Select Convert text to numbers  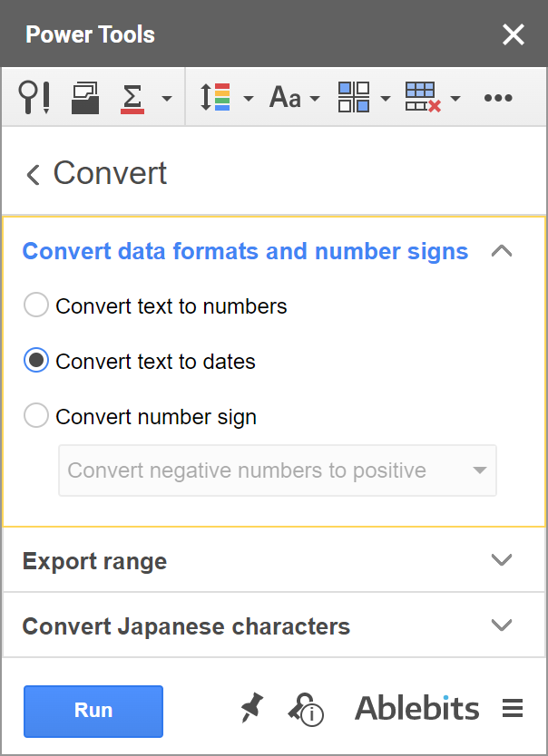pos(35,305)
